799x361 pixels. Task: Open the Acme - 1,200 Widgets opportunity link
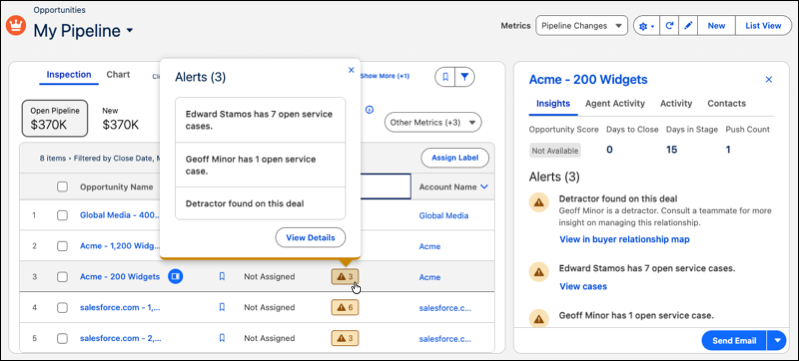click(120, 246)
